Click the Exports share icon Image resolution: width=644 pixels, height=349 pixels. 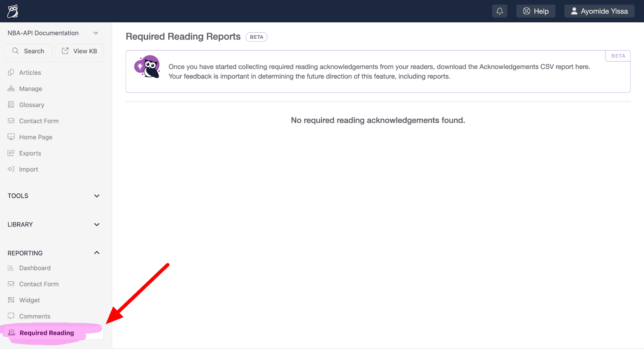click(x=11, y=153)
